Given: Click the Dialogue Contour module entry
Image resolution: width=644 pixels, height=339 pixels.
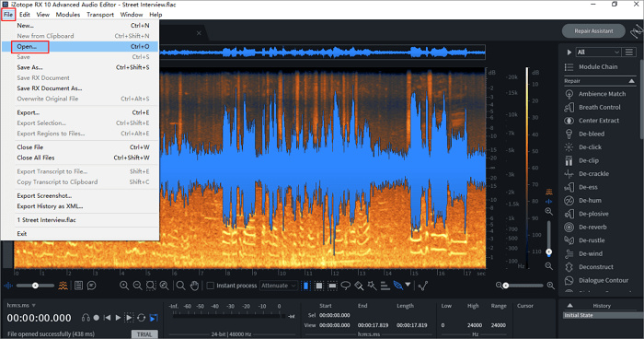Looking at the screenshot, I should click(x=595, y=280).
